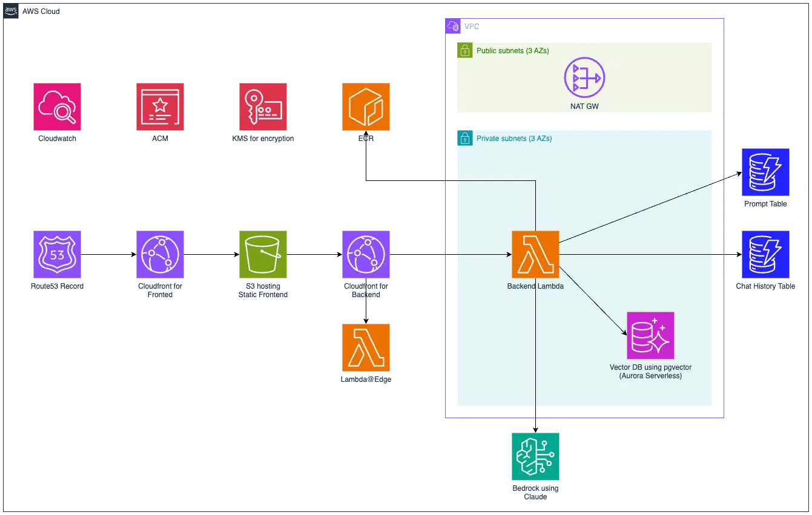Click the purple NAT GW icon
The height and width of the screenshot is (515, 812).
(x=584, y=77)
